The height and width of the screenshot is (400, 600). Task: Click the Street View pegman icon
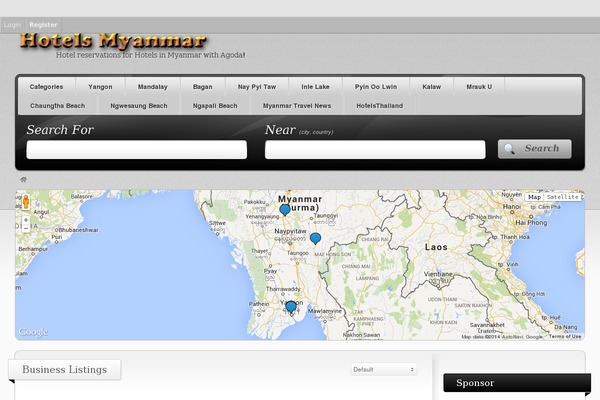(x=26, y=202)
